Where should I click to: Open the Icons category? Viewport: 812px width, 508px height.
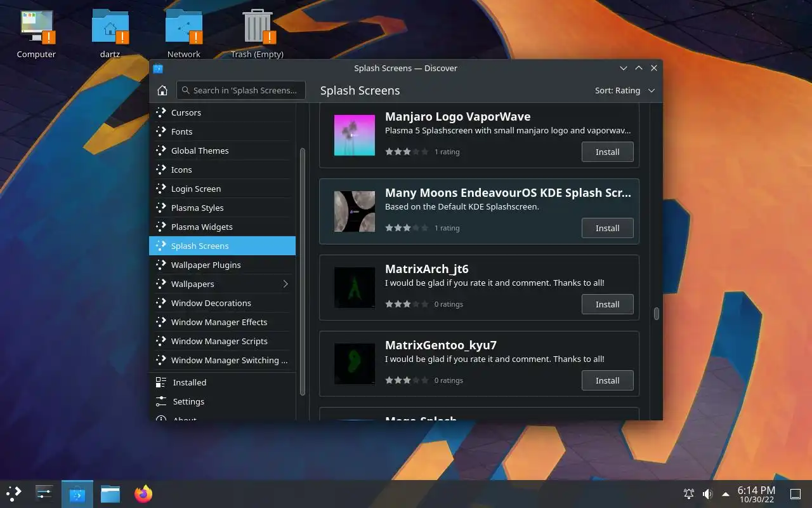click(x=222, y=170)
